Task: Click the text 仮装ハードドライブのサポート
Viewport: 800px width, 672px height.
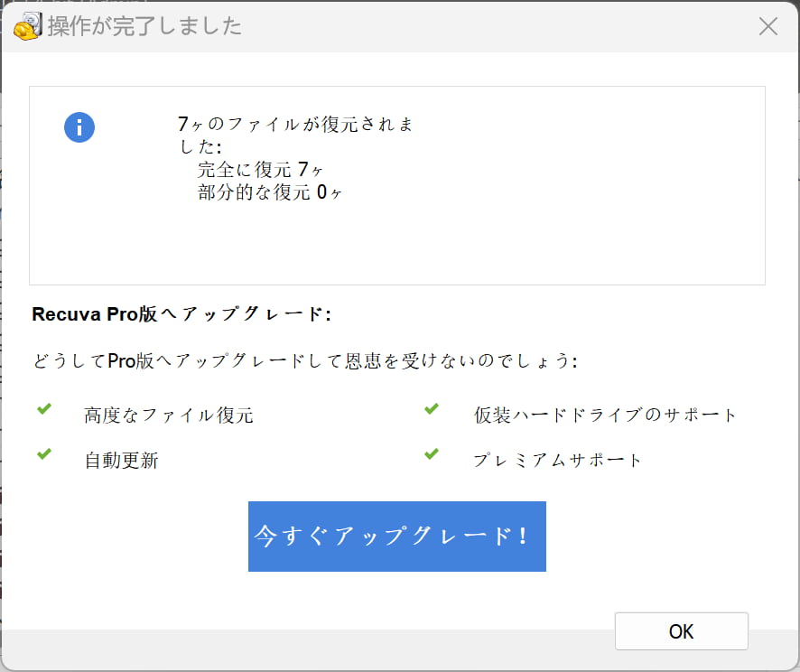Action: (x=605, y=415)
